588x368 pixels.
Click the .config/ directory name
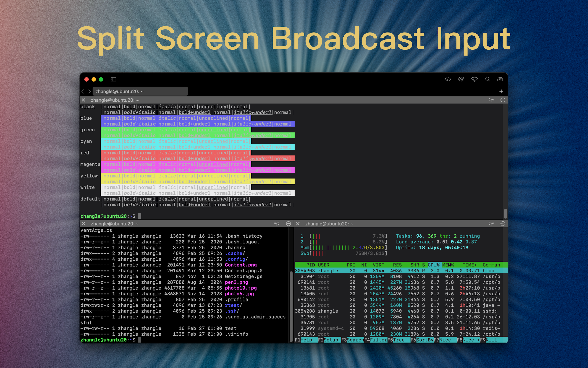point(236,259)
